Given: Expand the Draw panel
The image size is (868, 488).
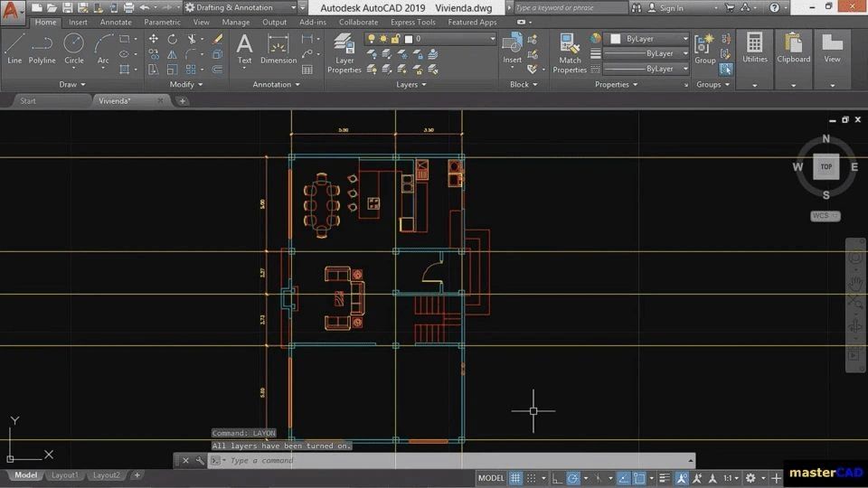Looking at the screenshot, I should (72, 85).
